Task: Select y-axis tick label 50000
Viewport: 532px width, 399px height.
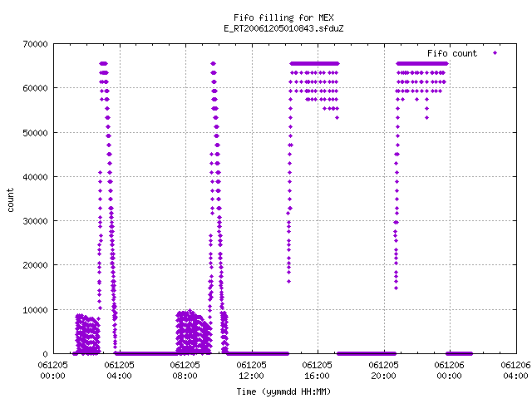Action: (x=35, y=133)
